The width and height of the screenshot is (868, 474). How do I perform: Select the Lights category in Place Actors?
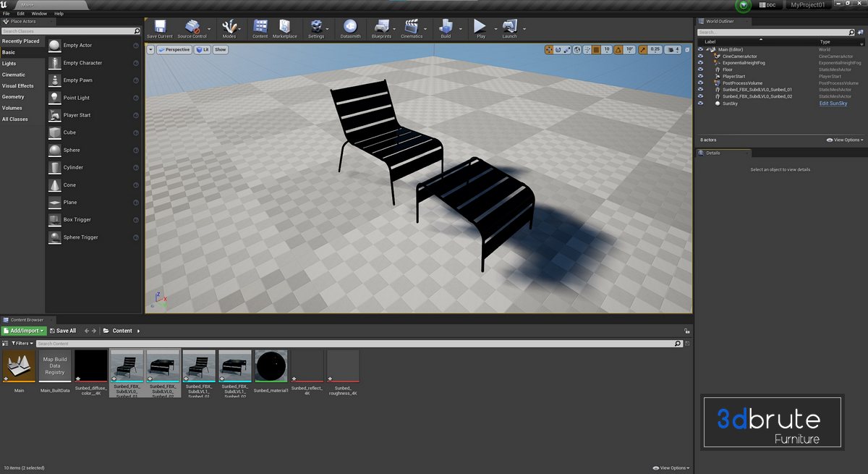[x=9, y=64]
